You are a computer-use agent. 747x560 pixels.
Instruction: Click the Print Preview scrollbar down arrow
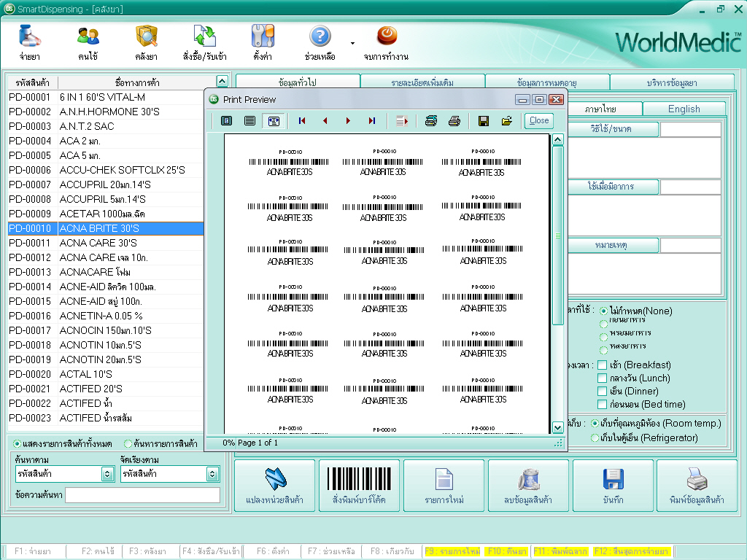(x=558, y=427)
